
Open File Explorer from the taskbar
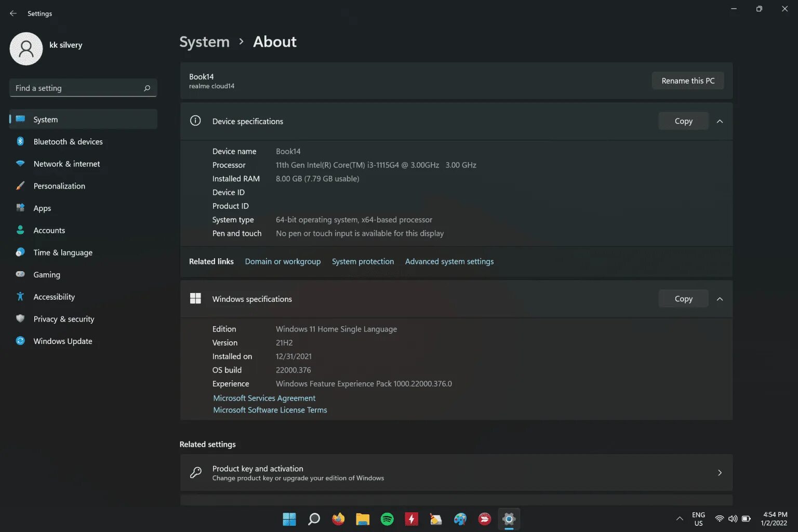click(x=363, y=519)
